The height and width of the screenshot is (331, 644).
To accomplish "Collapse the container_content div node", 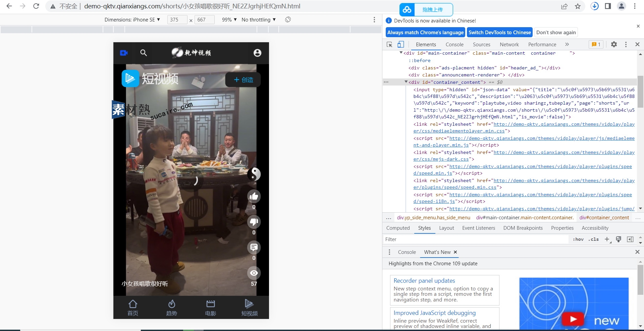I will pyautogui.click(x=406, y=82).
